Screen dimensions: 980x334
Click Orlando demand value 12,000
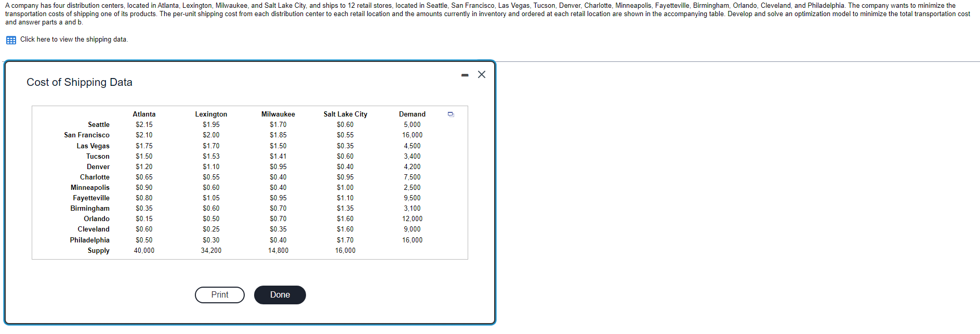pyautogui.click(x=412, y=219)
